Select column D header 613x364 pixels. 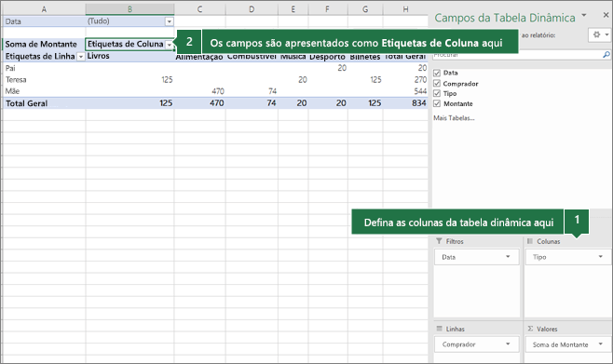pyautogui.click(x=252, y=9)
